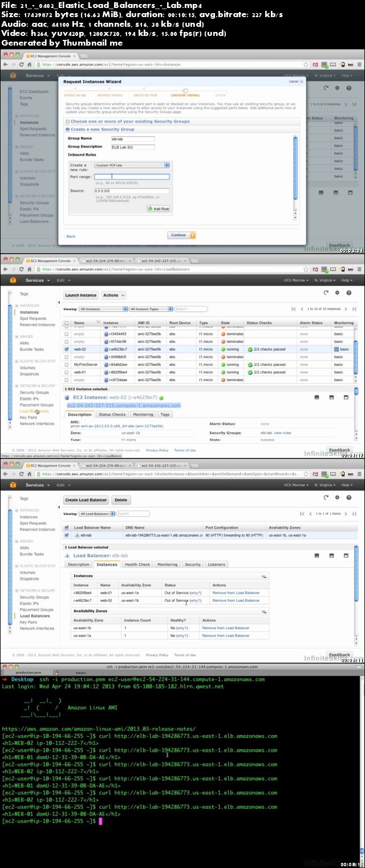Image resolution: width=365 pixels, height=868 pixels.
Task: Open the All Instances viewing filter dropdown
Action: 103,309
